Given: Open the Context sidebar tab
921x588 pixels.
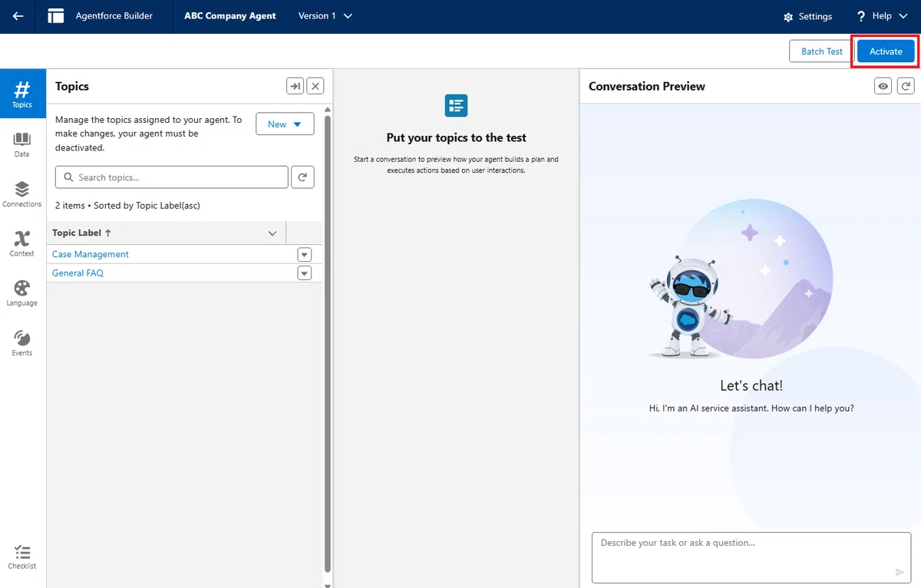Looking at the screenshot, I should click(x=22, y=243).
